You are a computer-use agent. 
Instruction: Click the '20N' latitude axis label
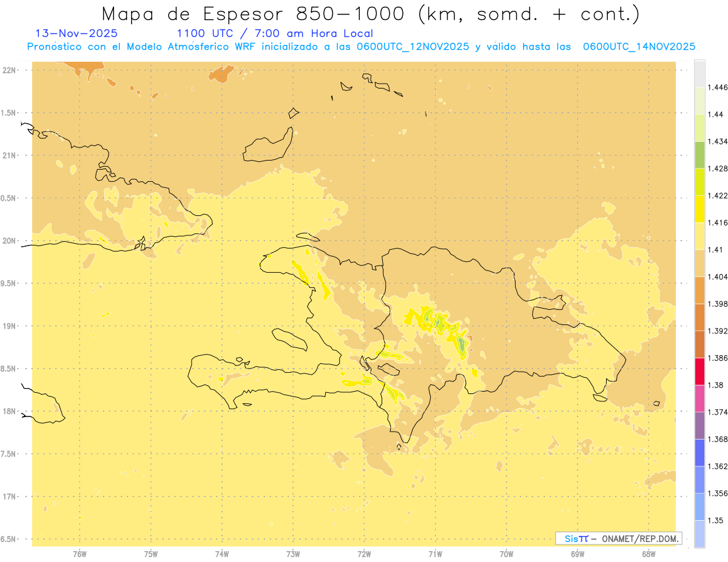(x=9, y=241)
